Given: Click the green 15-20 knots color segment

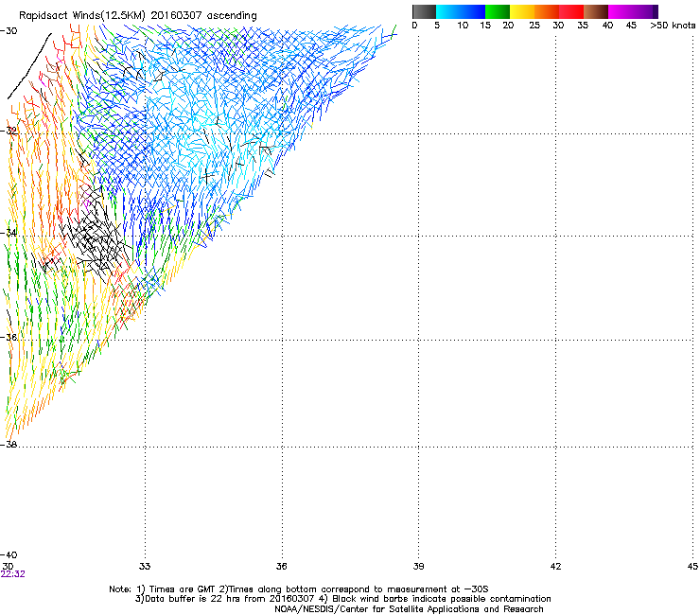Looking at the screenshot, I should pyautogui.click(x=498, y=11).
